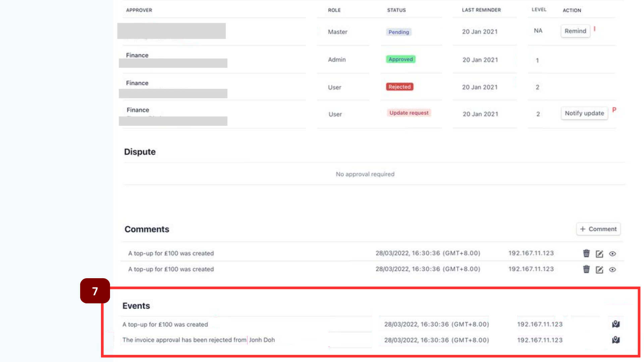Click the Remind button for Master approver
This screenshot has width=644, height=362.
(575, 31)
